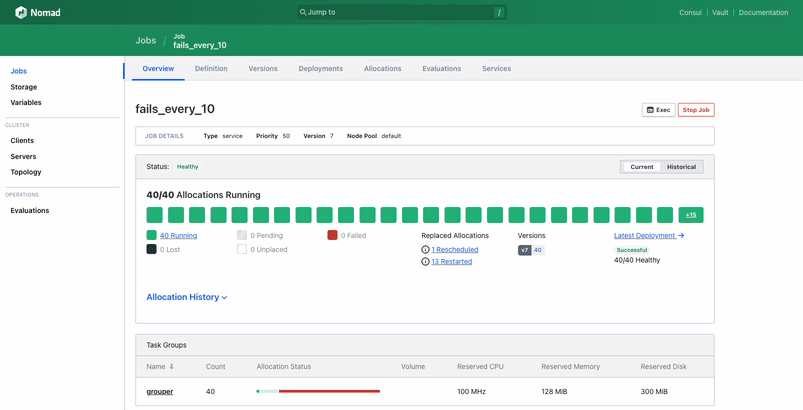This screenshot has width=803, height=410.
Task: Open the Deployments tab
Action: [320, 69]
